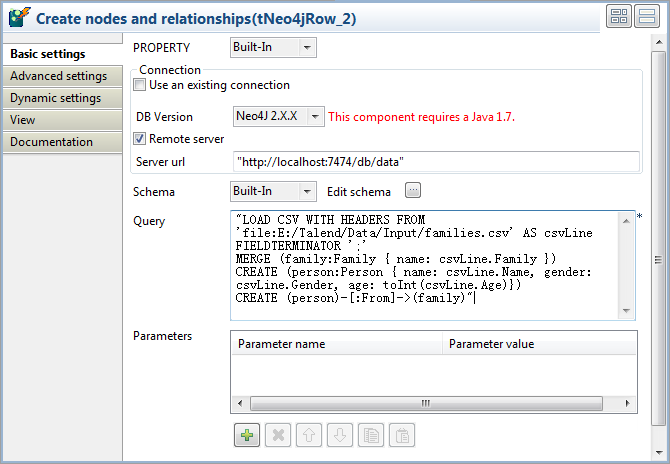The width and height of the screenshot is (670, 464).
Task: Switch to row layout view icon
Action: coord(647,17)
